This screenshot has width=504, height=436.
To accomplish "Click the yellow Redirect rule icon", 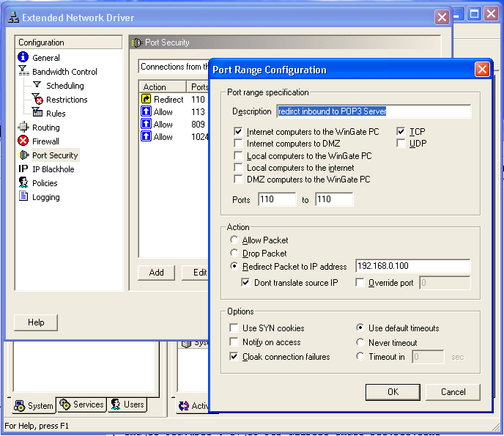I will (x=146, y=98).
